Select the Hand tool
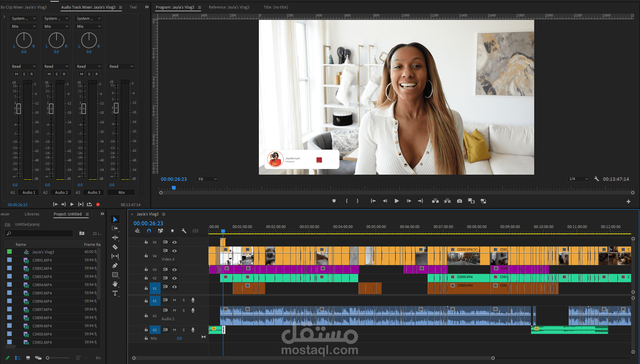The width and height of the screenshot is (640, 364). 115,284
